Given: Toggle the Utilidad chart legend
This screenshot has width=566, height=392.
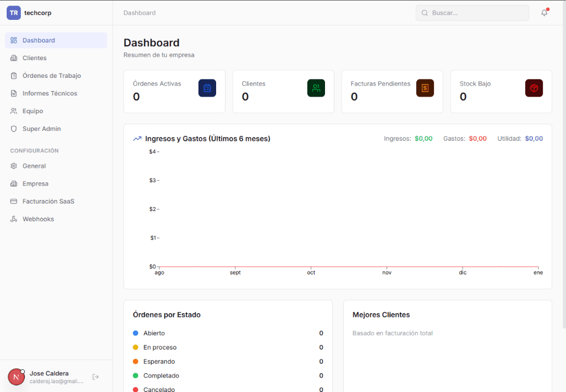Looking at the screenshot, I should click(520, 139).
